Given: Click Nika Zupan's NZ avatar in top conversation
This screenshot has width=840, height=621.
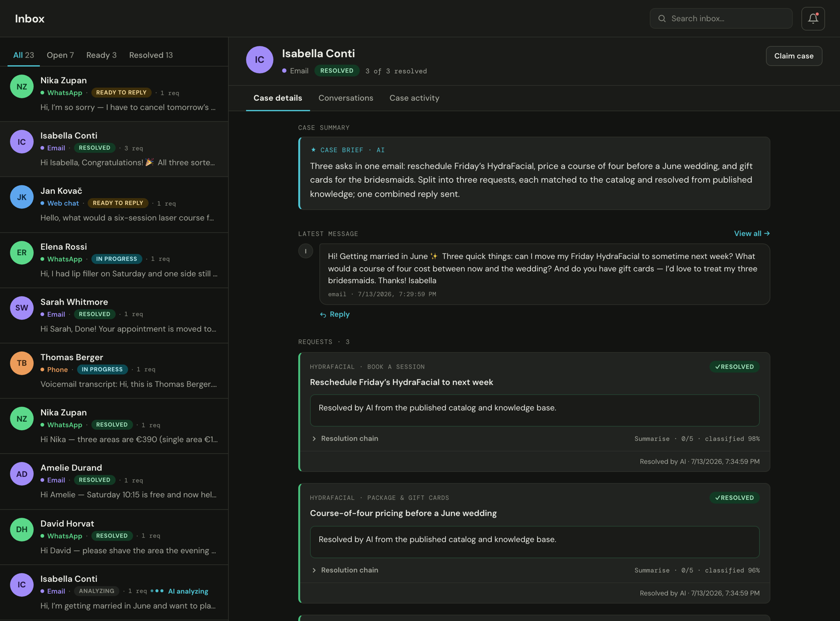Looking at the screenshot, I should 21,86.
